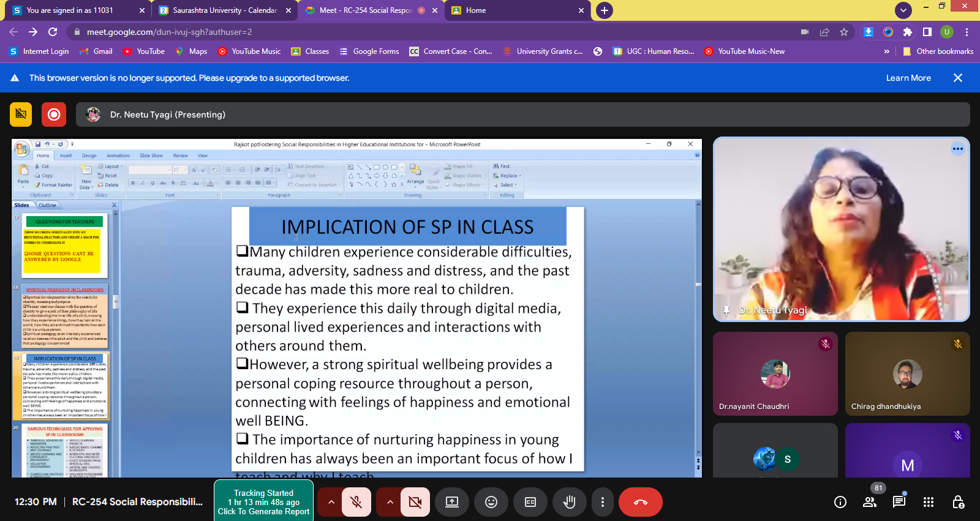Open the meeting details info icon
Screen dimensions: 980x521
(840, 502)
